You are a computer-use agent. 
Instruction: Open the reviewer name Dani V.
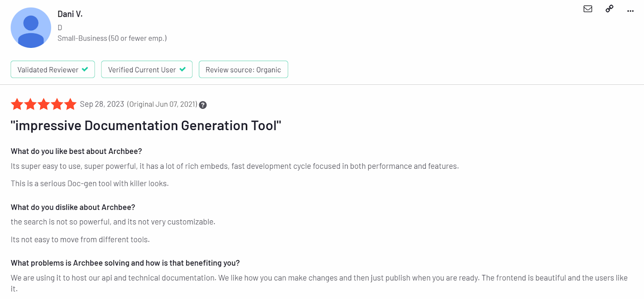pyautogui.click(x=70, y=14)
